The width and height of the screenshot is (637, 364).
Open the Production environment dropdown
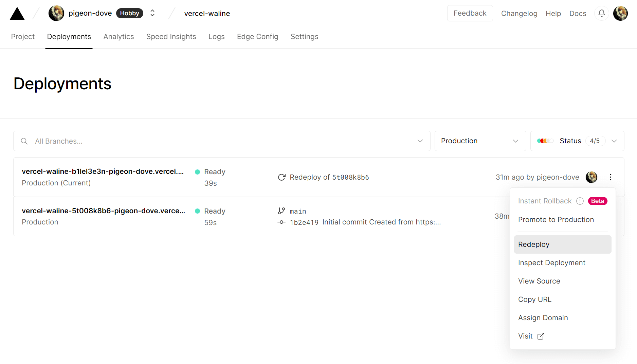[480, 141]
